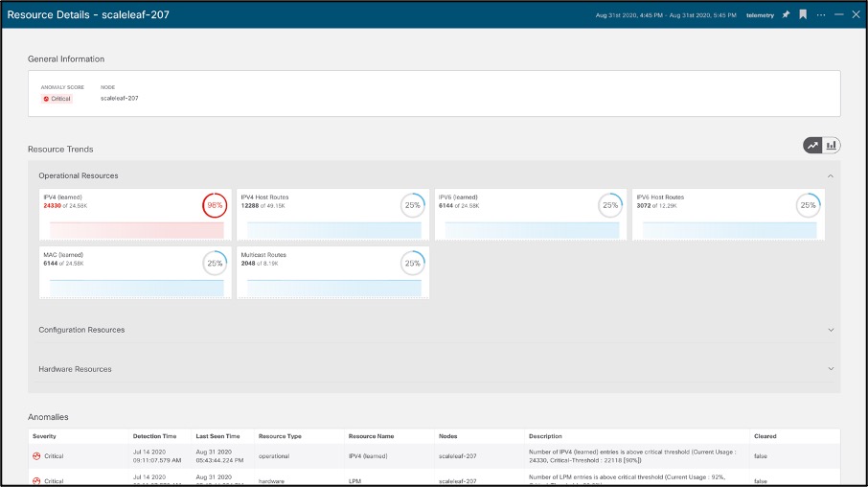Sort anomalies by Description column
The width and height of the screenshot is (868, 487).
tap(545, 436)
